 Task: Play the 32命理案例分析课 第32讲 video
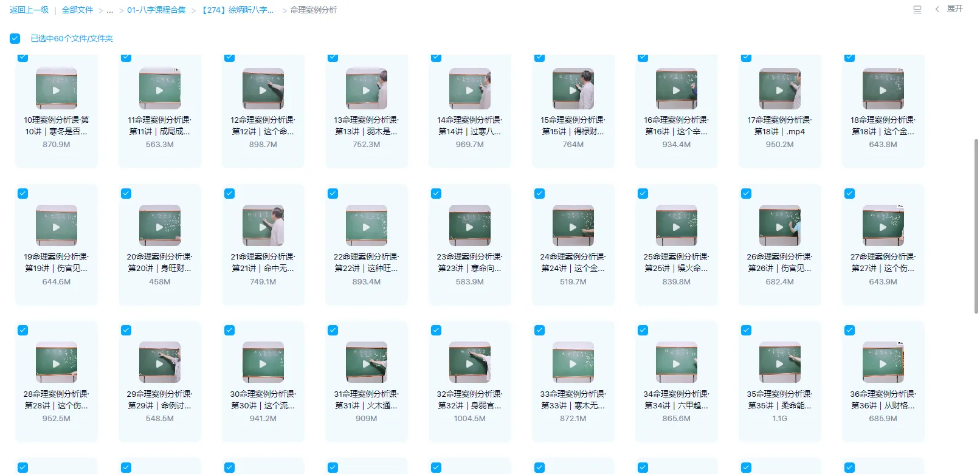[469, 363]
